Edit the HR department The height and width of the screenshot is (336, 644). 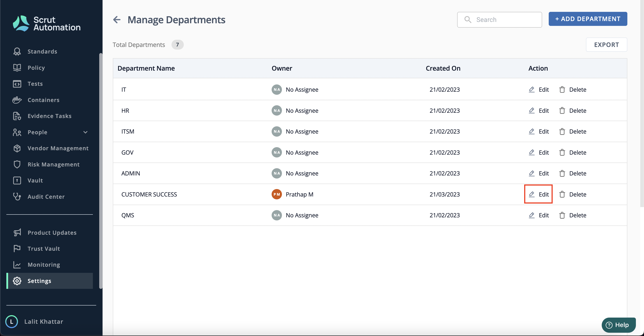click(x=538, y=110)
